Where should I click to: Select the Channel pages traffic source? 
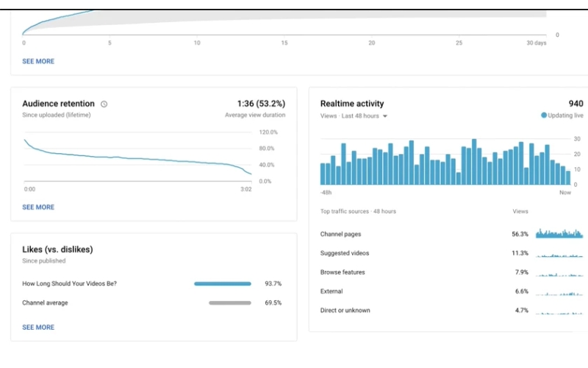pos(340,235)
